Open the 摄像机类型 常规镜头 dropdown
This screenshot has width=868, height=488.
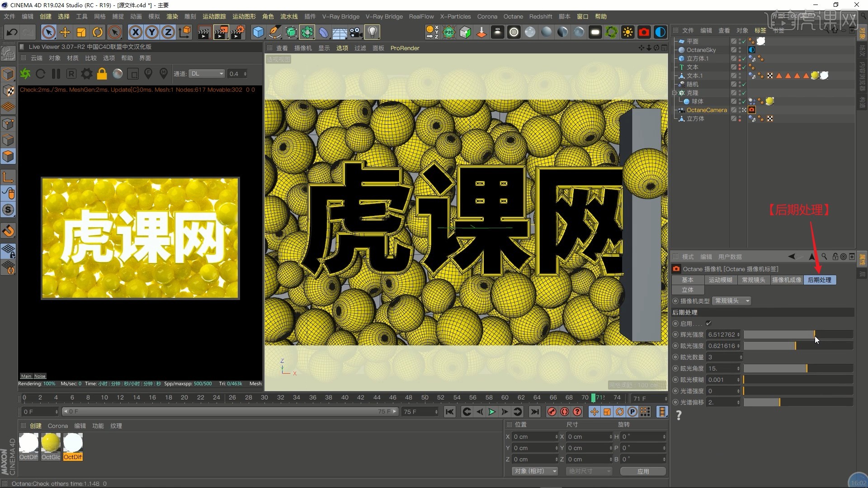point(731,301)
